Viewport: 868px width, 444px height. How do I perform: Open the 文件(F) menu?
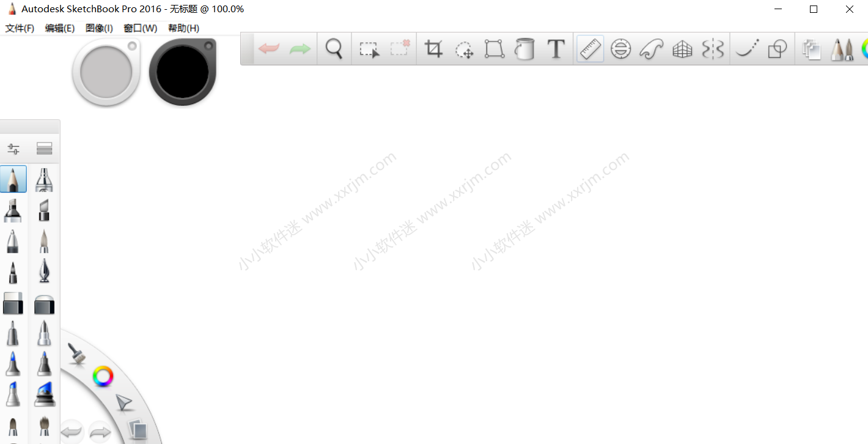(20, 28)
